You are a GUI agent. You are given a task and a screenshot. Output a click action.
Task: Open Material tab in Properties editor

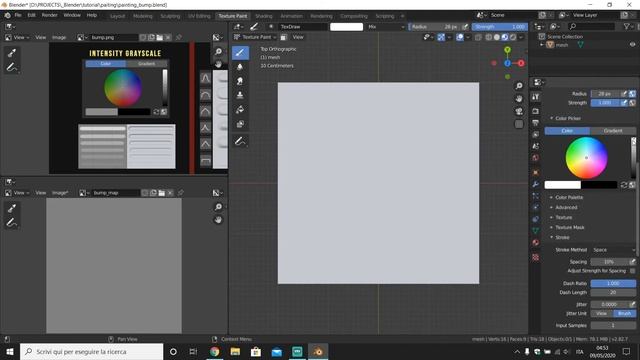tap(536, 242)
